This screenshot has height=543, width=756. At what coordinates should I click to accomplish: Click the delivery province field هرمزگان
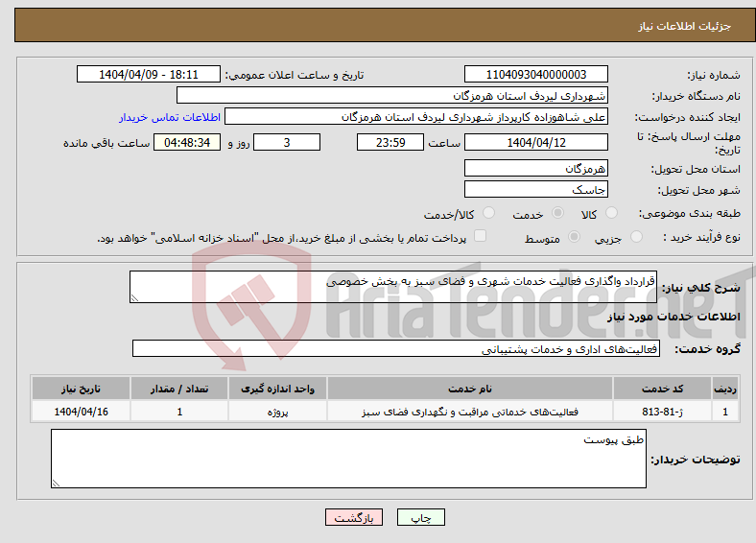click(x=535, y=168)
